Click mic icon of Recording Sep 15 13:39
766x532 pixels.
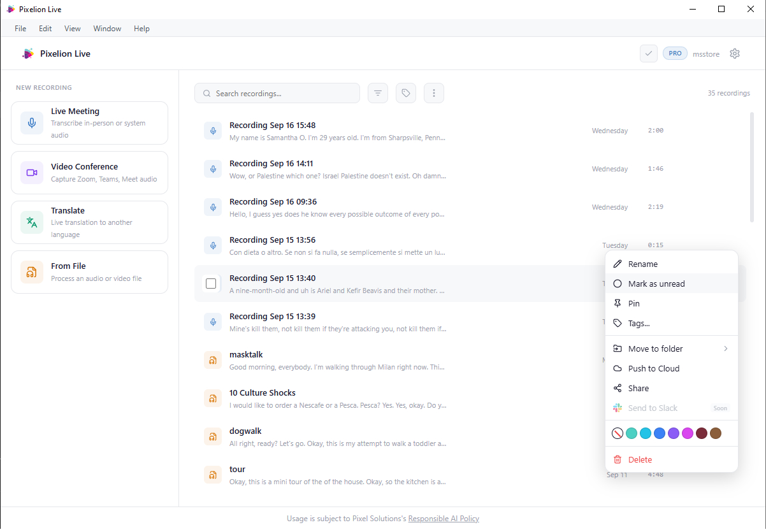tap(213, 322)
